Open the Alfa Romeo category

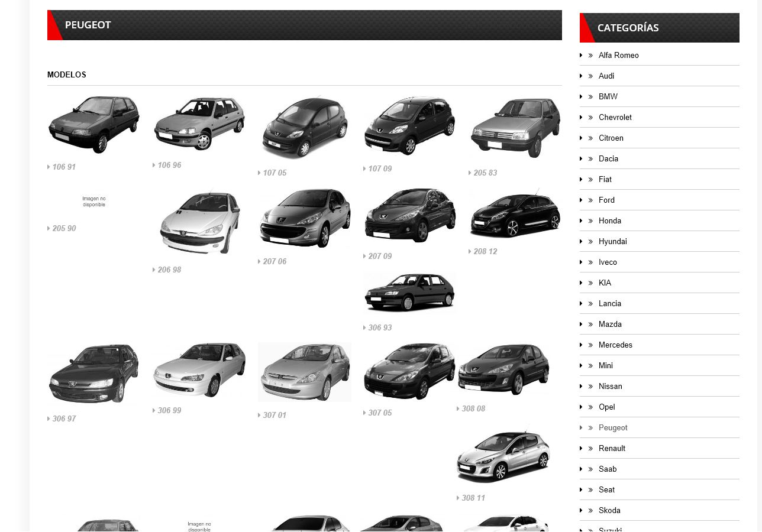coord(619,56)
